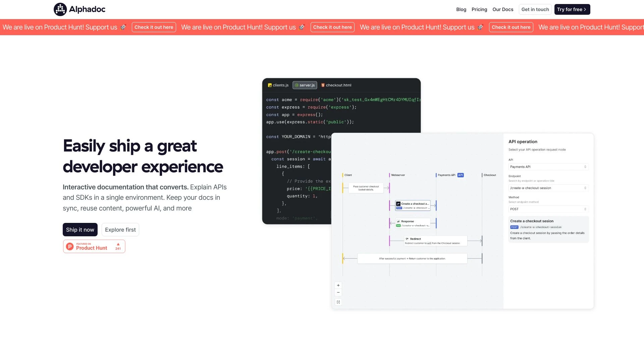Image resolution: width=644 pixels, height=362 pixels.
Task: Click the fit-to-view icon below zoom controls
Action: 338,302
